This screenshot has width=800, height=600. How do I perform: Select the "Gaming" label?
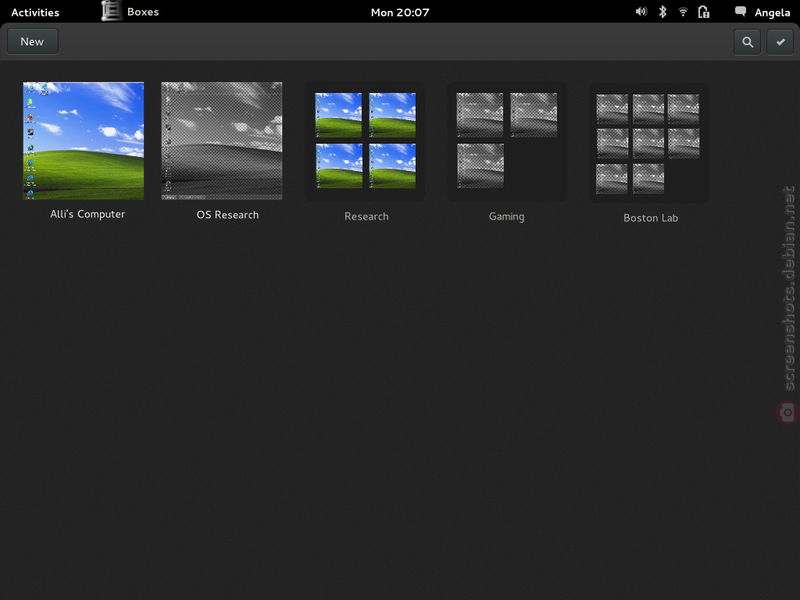[x=506, y=217]
